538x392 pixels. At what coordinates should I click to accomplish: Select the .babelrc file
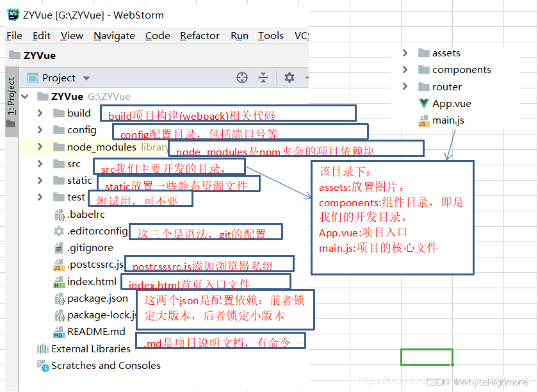coord(86,215)
